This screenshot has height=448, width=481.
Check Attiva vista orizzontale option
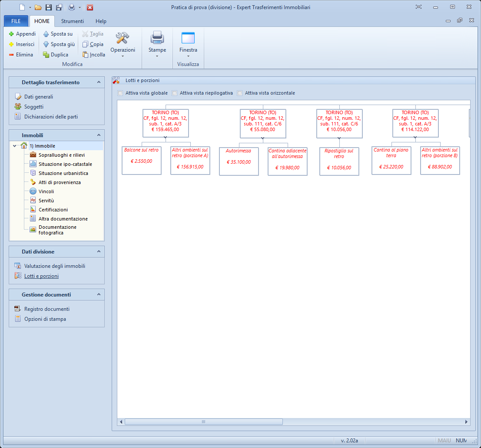click(240, 93)
